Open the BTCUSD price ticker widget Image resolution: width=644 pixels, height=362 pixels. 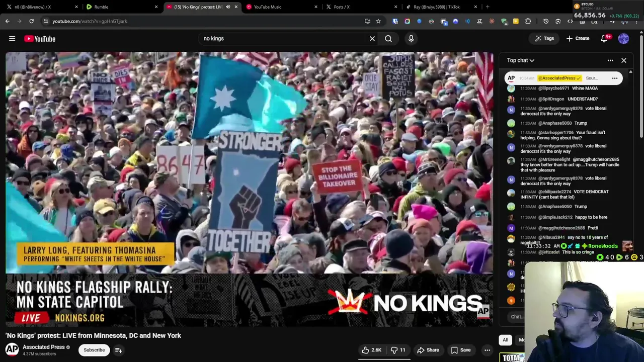click(x=608, y=11)
